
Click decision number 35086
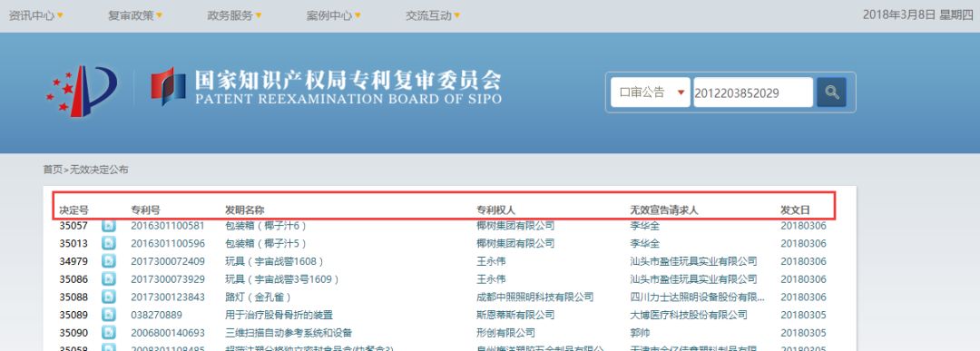coord(73,279)
